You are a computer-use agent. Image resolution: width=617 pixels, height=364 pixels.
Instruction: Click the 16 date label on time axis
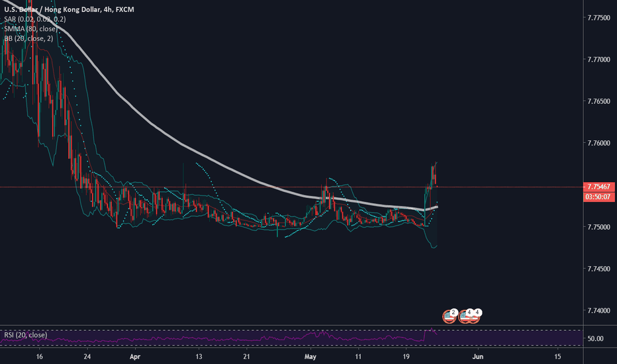click(x=39, y=357)
